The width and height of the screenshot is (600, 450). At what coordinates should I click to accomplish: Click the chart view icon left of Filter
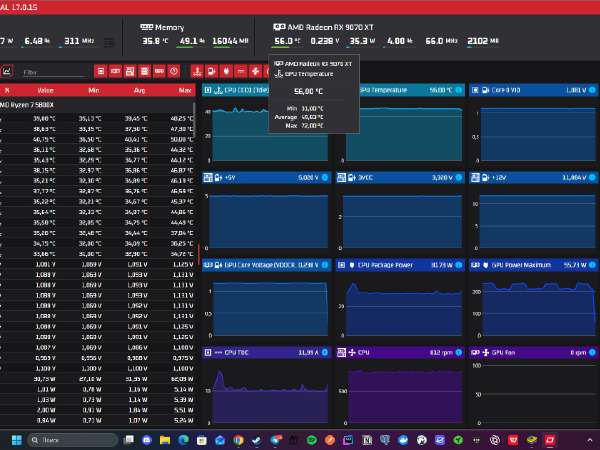(7, 71)
